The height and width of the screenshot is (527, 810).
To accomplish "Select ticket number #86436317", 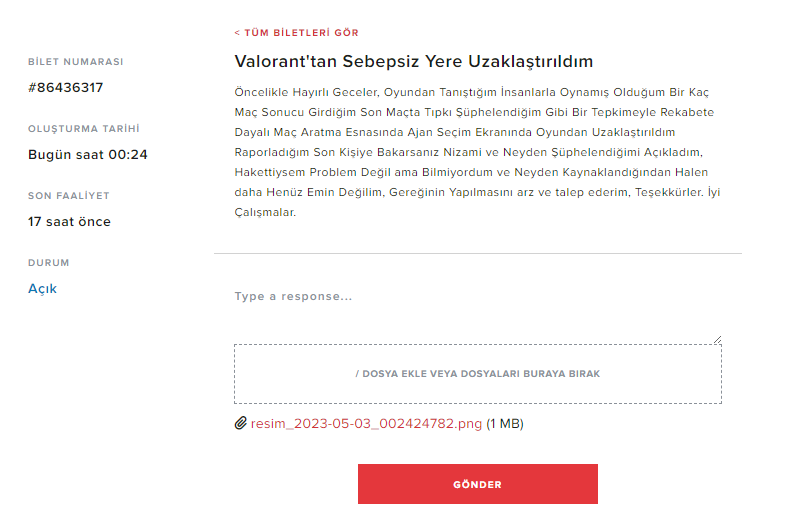I will [65, 88].
